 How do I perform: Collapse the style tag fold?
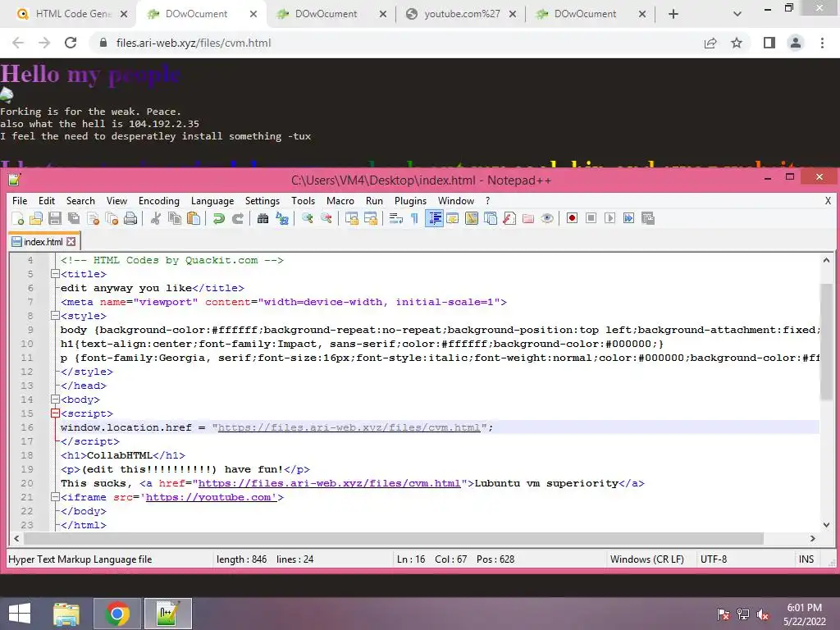[55, 316]
